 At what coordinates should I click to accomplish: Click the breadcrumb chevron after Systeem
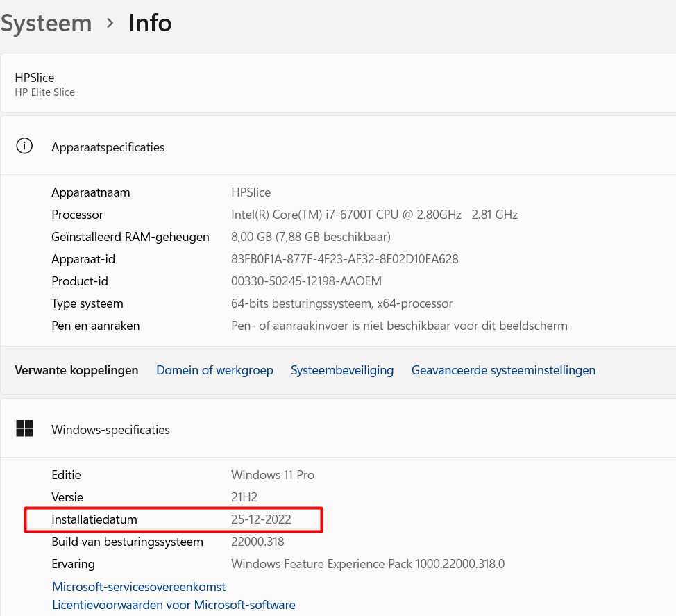coord(110,23)
